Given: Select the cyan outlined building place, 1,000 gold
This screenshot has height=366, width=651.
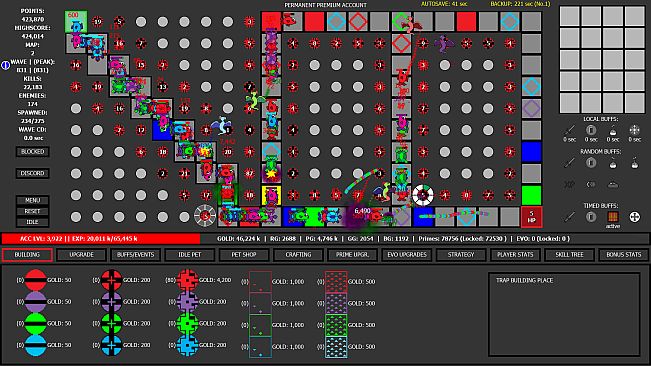Looking at the screenshot, I should [260, 346].
